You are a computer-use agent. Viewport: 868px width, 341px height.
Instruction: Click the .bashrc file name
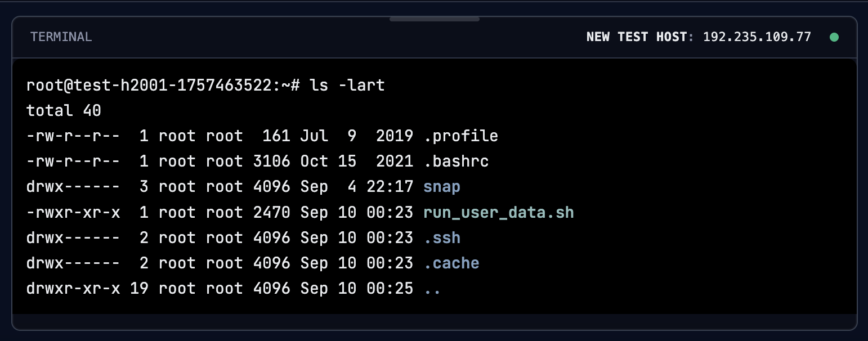[x=456, y=161]
